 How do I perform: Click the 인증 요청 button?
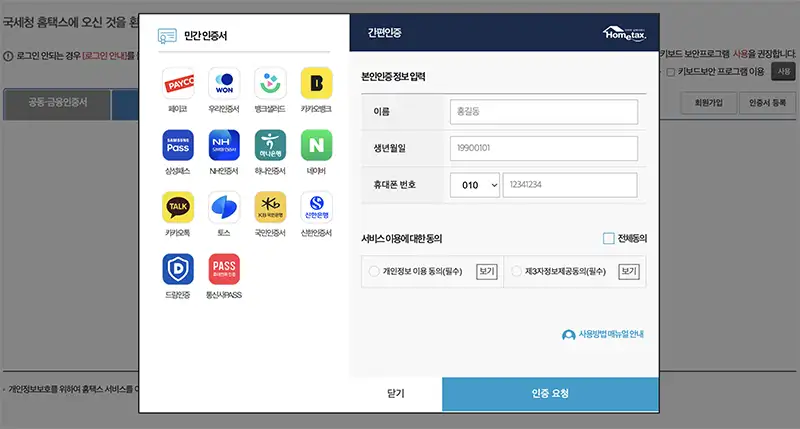(551, 394)
